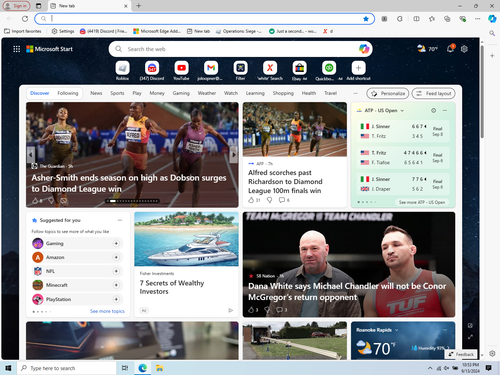Click the page vertical scrollbar
Screen dimensions: 500x375
tap(482, 92)
